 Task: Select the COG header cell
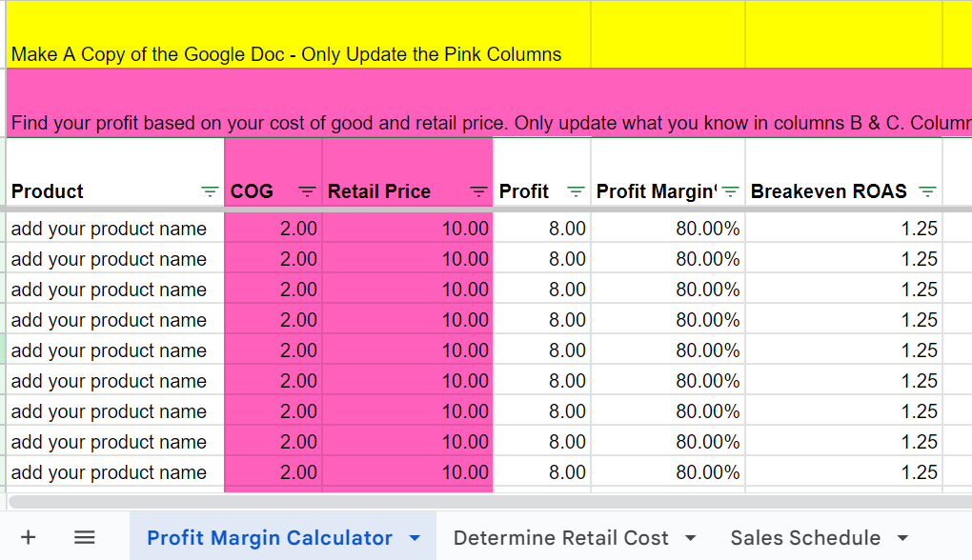point(273,172)
